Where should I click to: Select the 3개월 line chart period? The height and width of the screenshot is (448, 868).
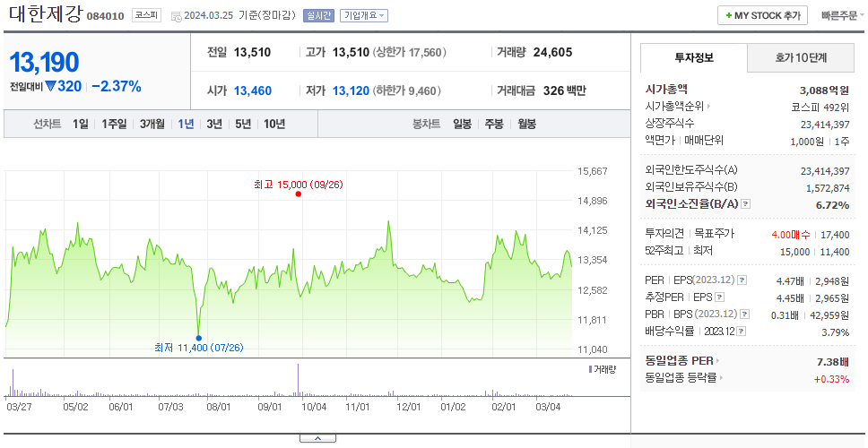(152, 124)
